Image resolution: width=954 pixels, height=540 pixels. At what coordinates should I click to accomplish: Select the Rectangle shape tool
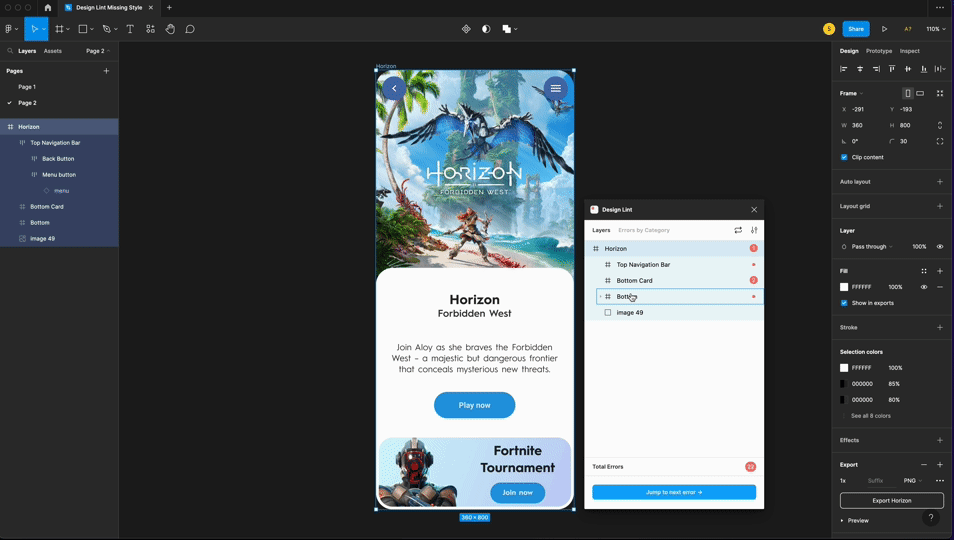[x=83, y=29]
